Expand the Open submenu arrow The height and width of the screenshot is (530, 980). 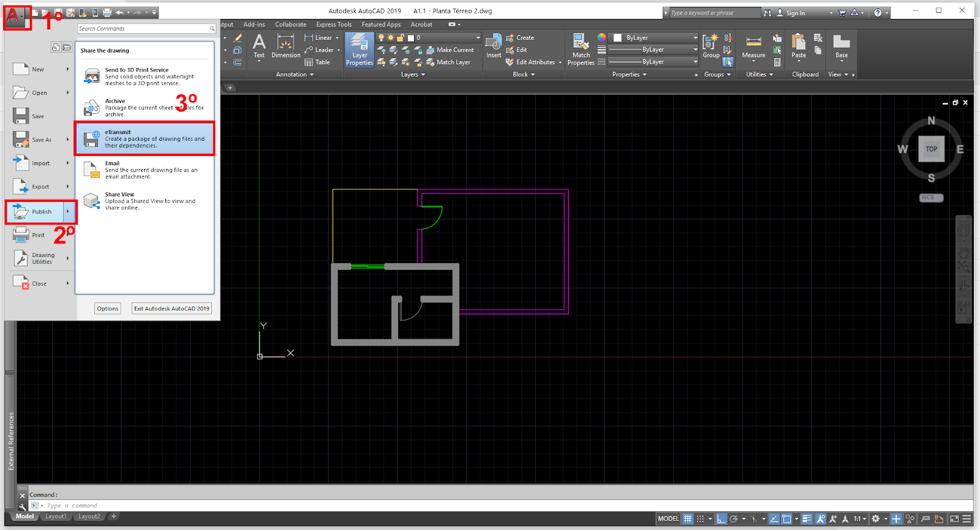click(68, 93)
